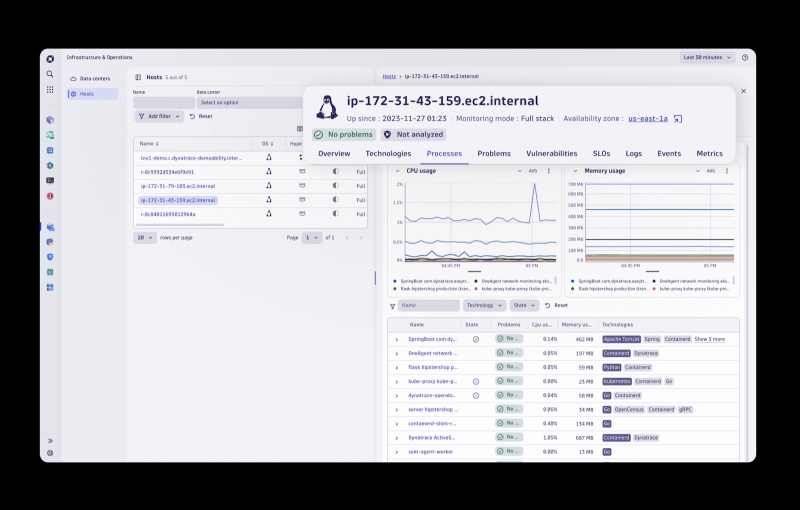This screenshot has width=800, height=510.
Task: Click Reset next to the State filter
Action: click(556, 305)
